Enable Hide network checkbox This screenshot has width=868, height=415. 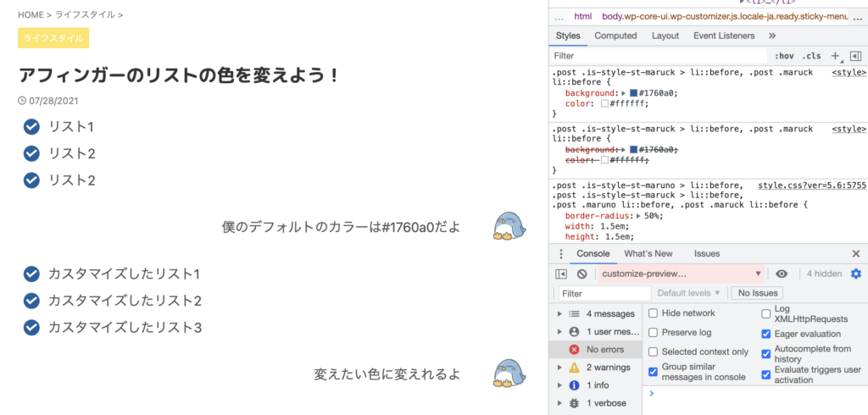pos(654,313)
